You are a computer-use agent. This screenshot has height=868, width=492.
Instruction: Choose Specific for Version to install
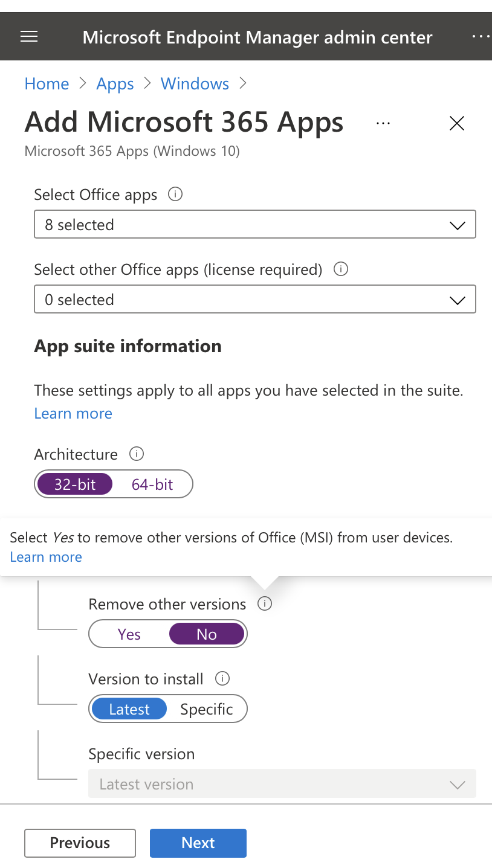(207, 709)
